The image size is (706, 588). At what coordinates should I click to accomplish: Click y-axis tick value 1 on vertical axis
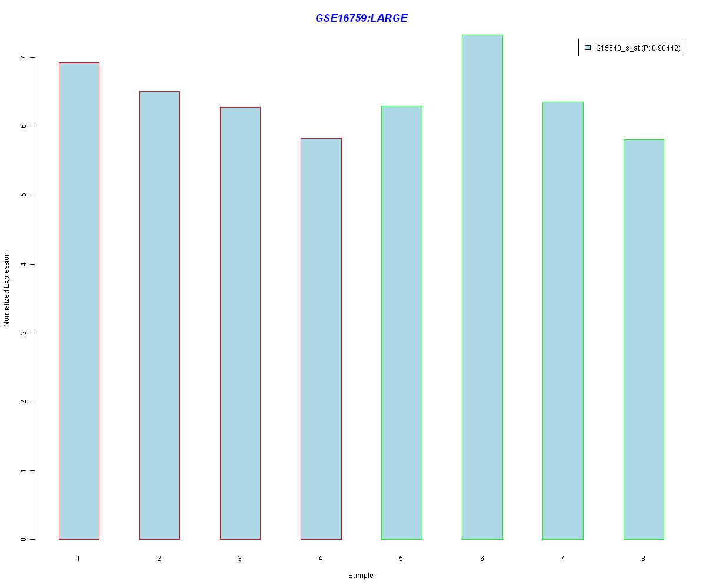(23, 470)
